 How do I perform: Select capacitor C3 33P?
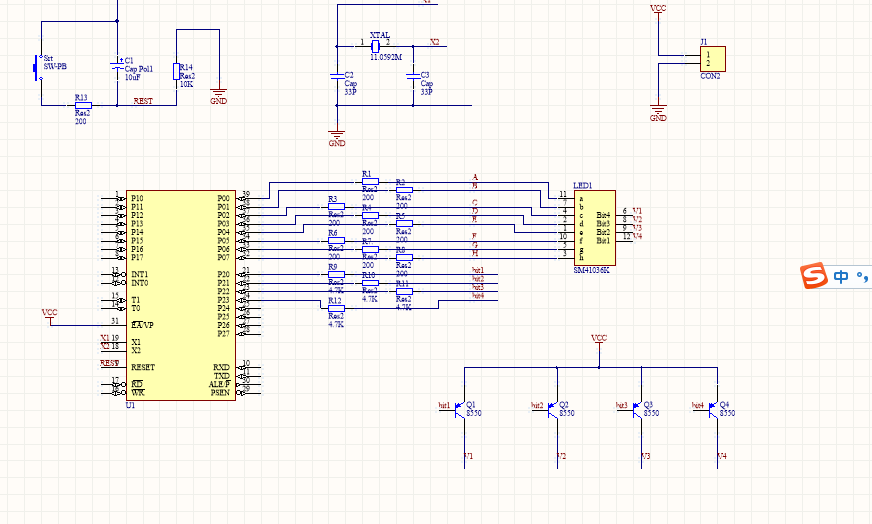[x=413, y=76]
